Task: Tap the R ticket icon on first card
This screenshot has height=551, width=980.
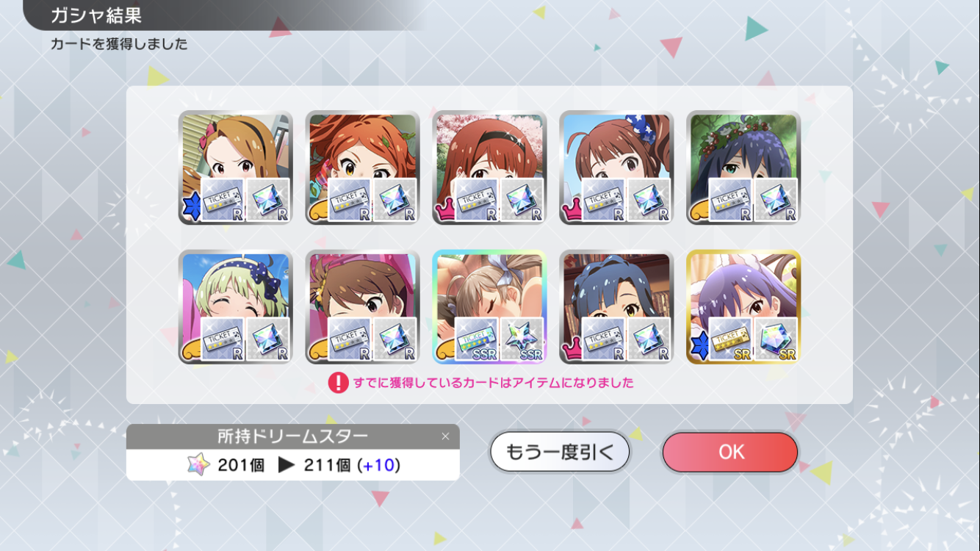Action: [x=223, y=200]
